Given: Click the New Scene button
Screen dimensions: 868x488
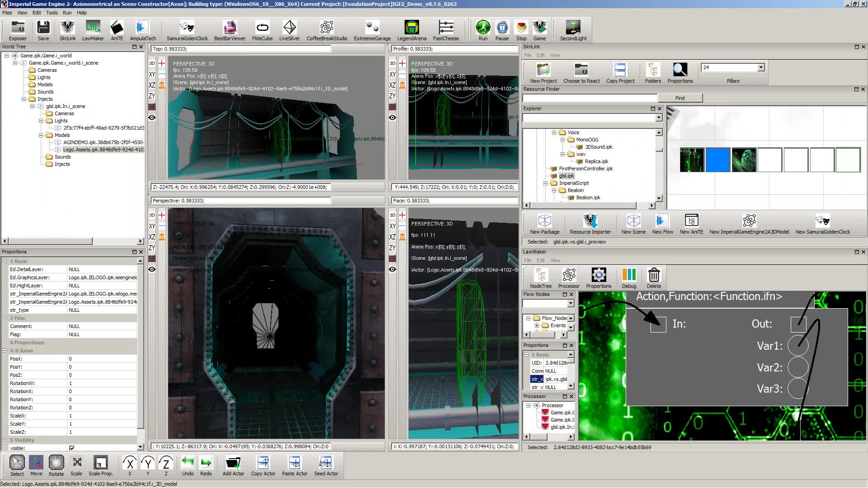Looking at the screenshot, I should [633, 224].
